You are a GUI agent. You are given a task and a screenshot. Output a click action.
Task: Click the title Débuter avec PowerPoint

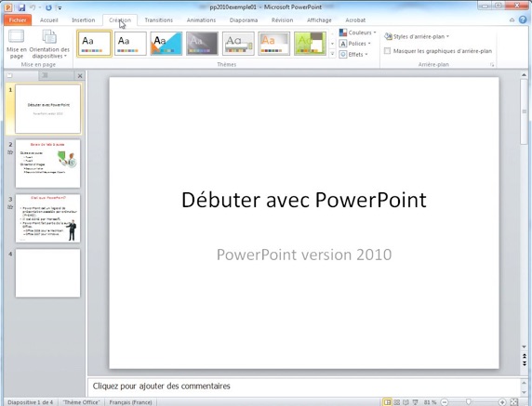pyautogui.click(x=304, y=200)
